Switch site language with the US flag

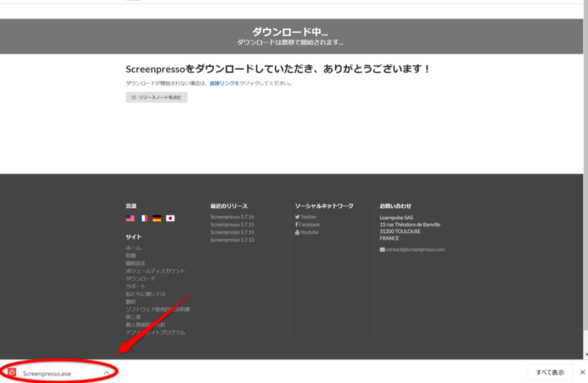[x=130, y=218]
